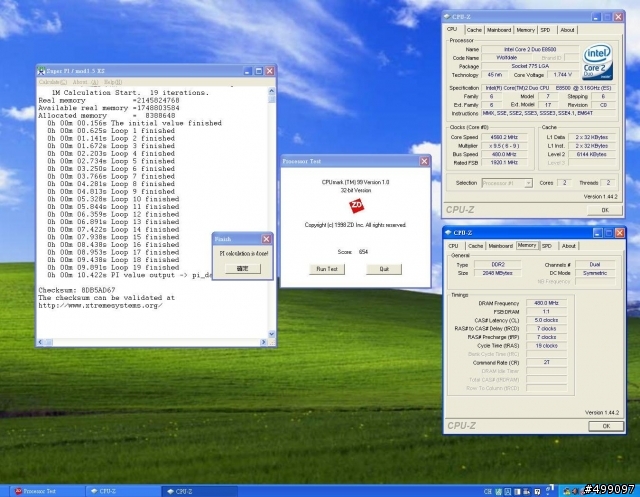This screenshot has width=640, height=497.
Task: Click Super PI vertical scrollbar up arrow
Action: 272,91
